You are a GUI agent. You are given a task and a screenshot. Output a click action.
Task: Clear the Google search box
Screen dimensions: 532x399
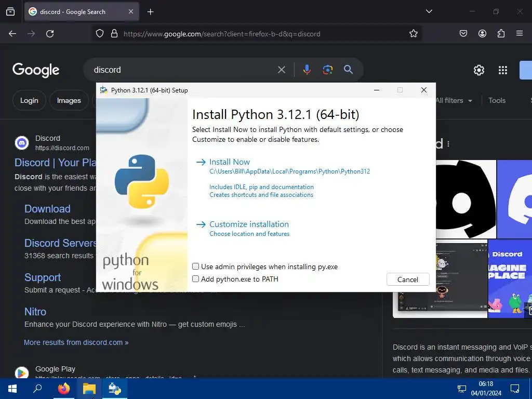(281, 70)
